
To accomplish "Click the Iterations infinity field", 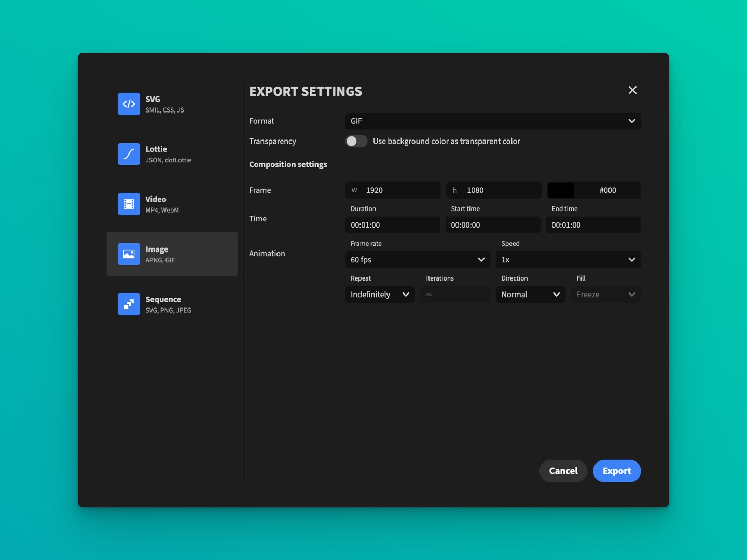I will click(455, 295).
